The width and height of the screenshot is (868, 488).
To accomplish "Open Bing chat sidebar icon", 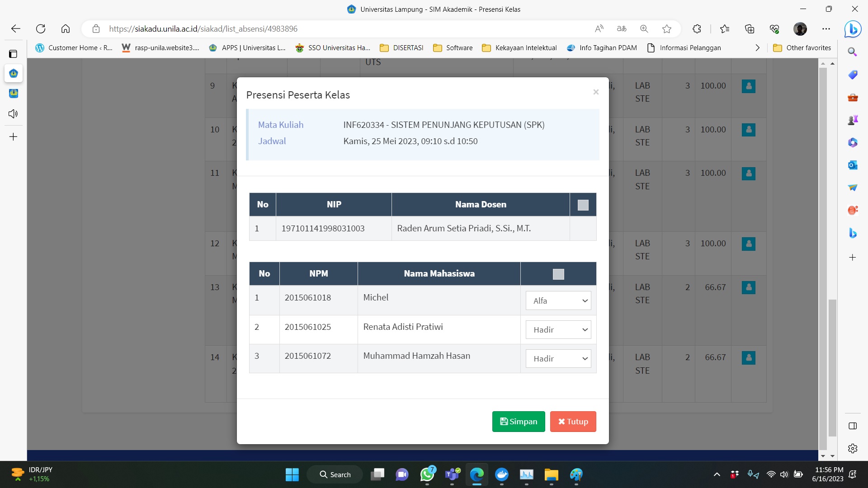I will coord(853,29).
